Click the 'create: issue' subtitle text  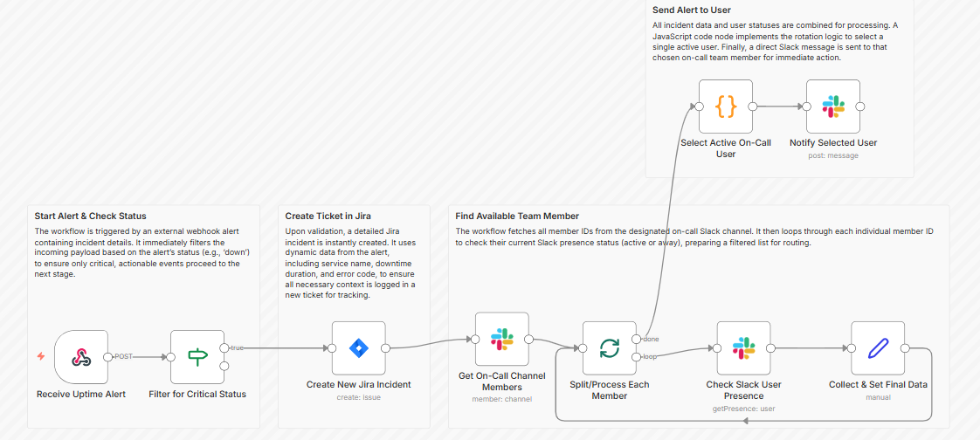[x=359, y=397]
